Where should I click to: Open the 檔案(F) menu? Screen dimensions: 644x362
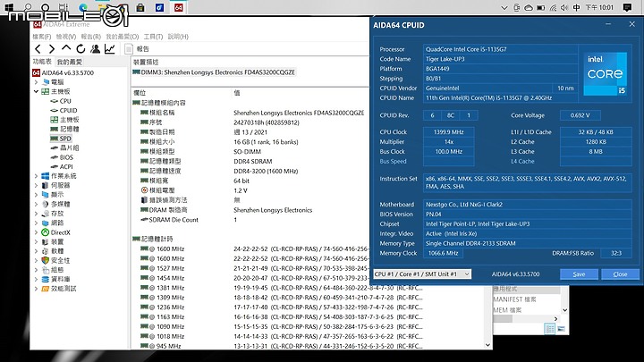pos(42,37)
